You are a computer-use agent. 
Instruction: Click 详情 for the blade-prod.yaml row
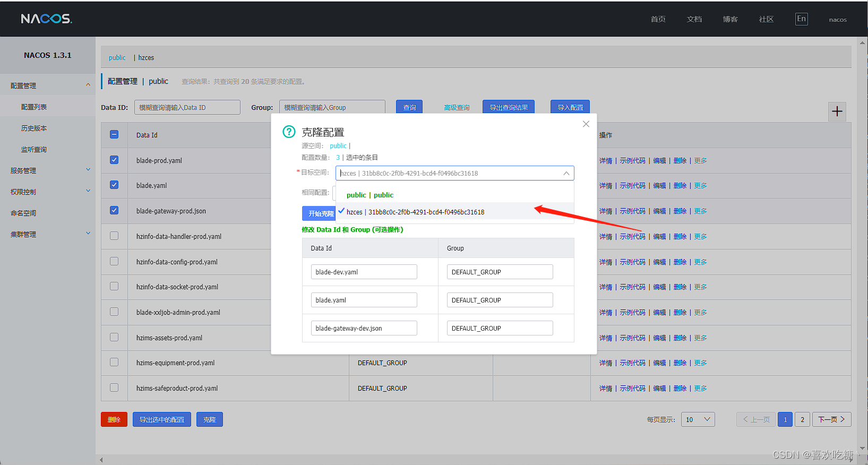coord(606,160)
